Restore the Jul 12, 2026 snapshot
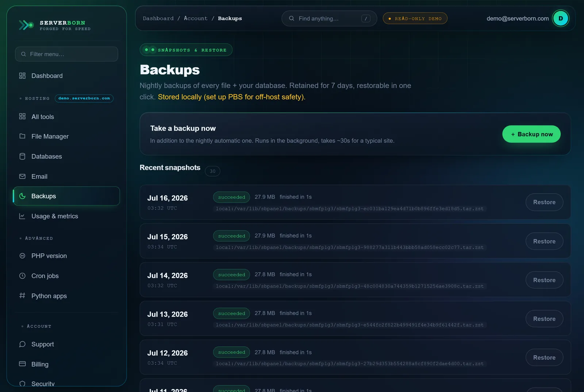Image resolution: width=584 pixels, height=392 pixels. [544, 357]
